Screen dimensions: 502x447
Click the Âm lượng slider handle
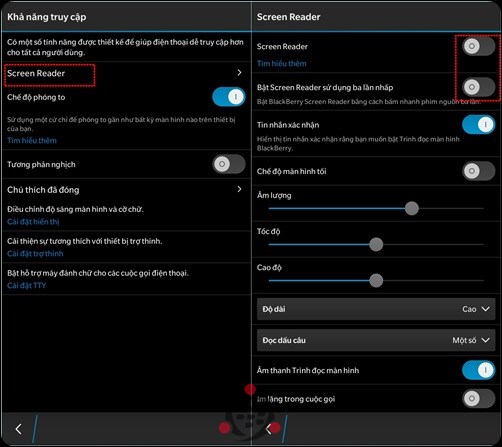click(412, 209)
